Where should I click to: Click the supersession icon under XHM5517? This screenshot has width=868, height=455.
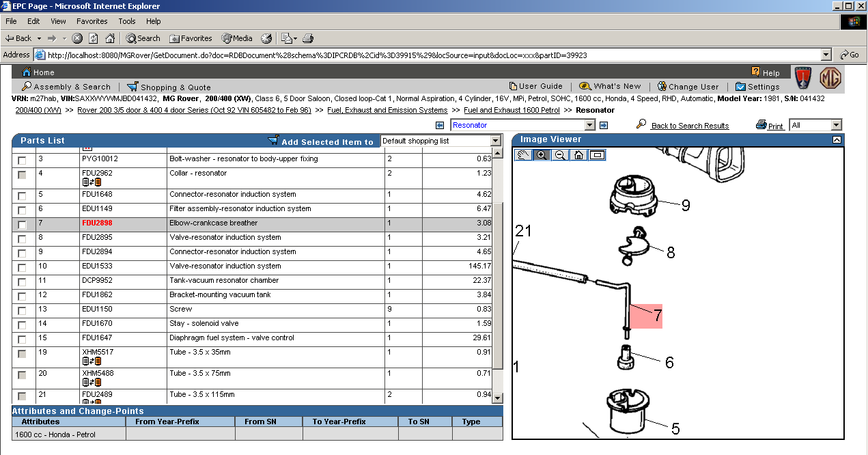[92, 361]
